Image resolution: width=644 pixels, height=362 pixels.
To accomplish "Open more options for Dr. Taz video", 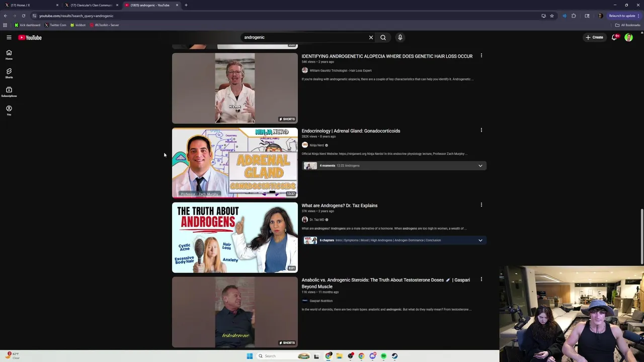I will click(481, 205).
